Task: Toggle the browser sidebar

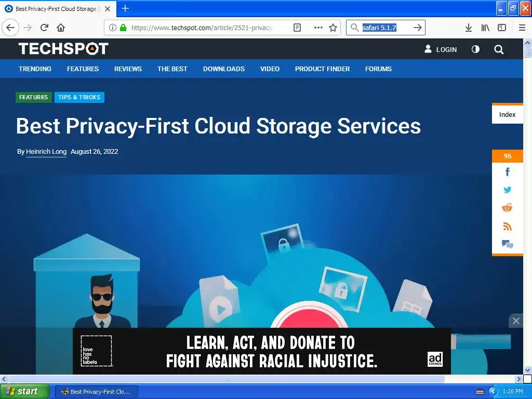Action: coord(502,28)
